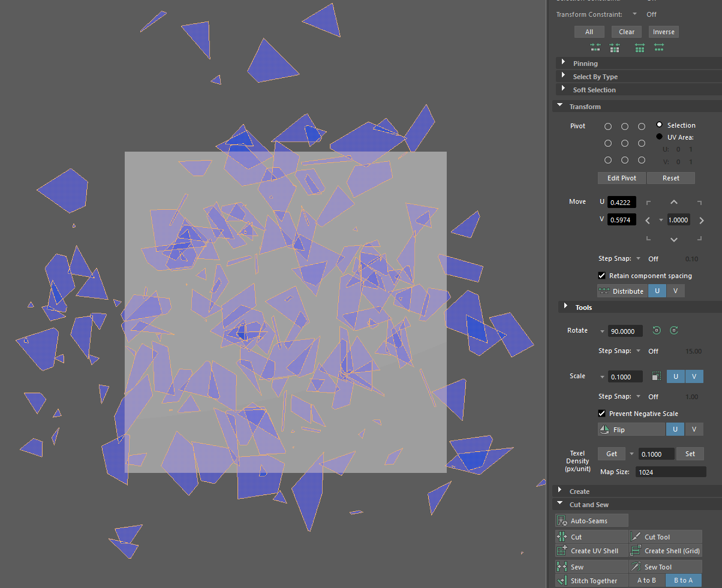Click the Clear selection button
The height and width of the screenshot is (588, 722).
[627, 32]
